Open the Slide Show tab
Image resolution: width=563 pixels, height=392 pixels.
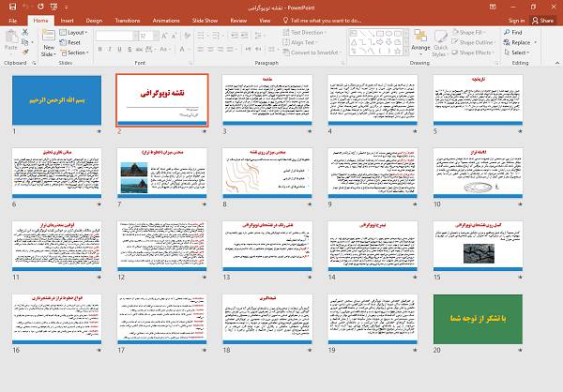point(205,19)
